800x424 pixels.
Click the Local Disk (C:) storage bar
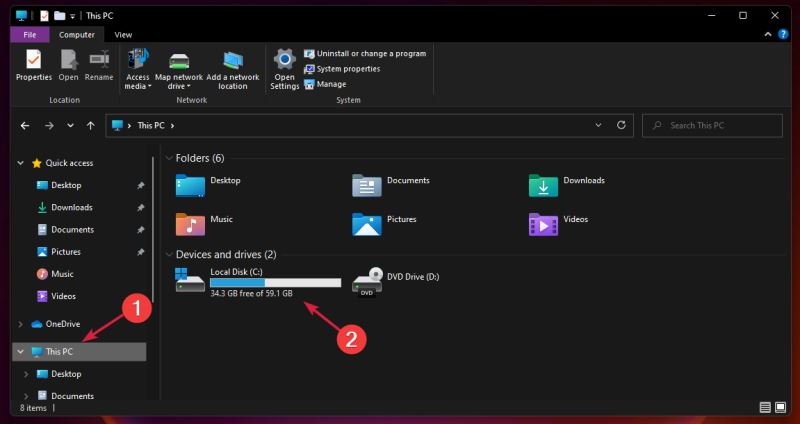click(275, 283)
